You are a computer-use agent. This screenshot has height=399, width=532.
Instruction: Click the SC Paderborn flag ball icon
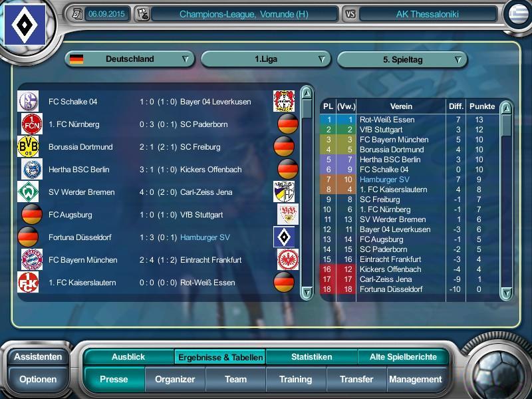[x=288, y=124]
